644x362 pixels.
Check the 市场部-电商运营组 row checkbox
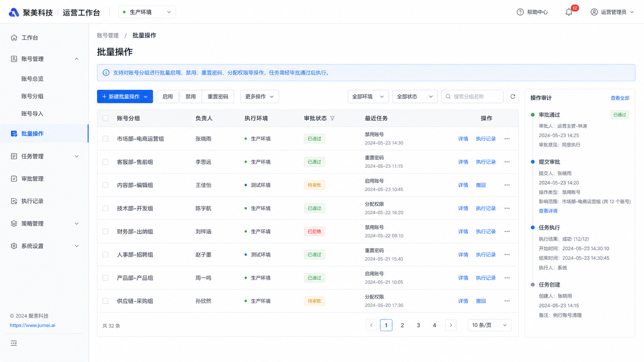point(106,138)
